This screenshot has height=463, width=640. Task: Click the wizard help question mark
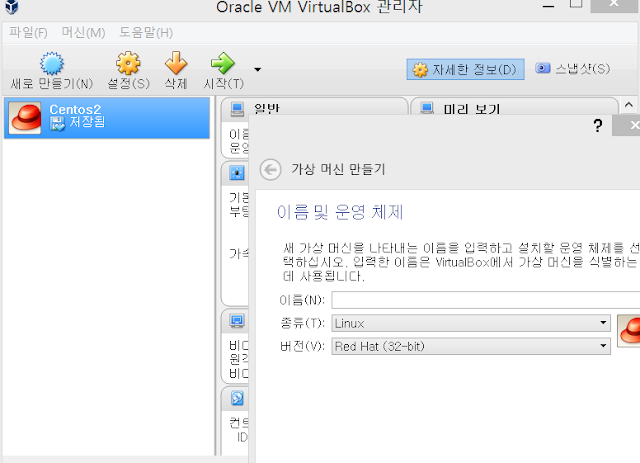click(x=598, y=125)
